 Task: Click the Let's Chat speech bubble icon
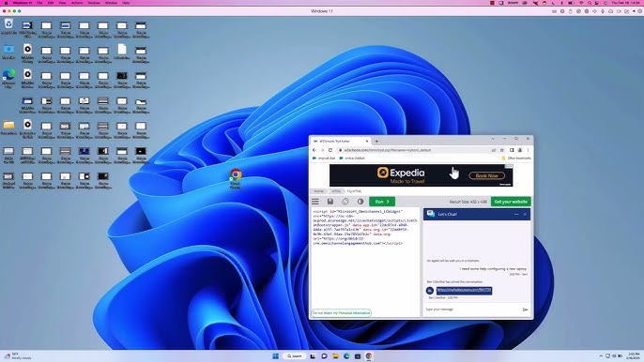tap(430, 214)
